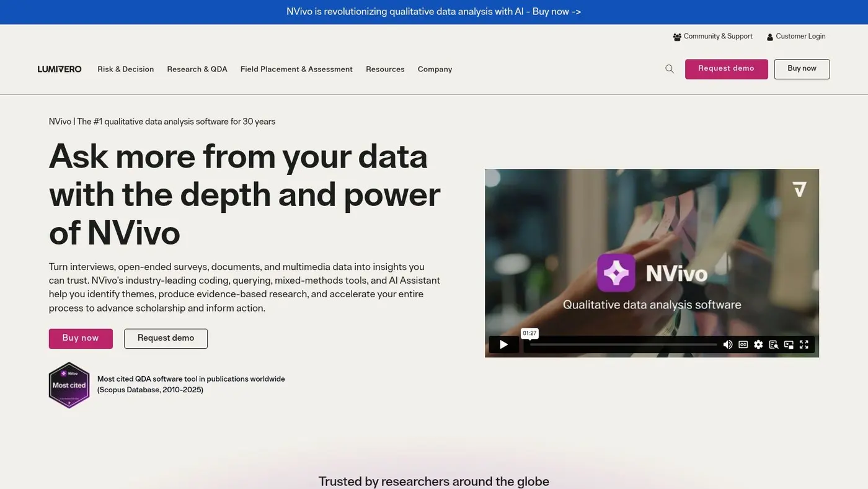Toggle closed captions on video
Viewport: 868px width, 489px height.
tap(743, 344)
